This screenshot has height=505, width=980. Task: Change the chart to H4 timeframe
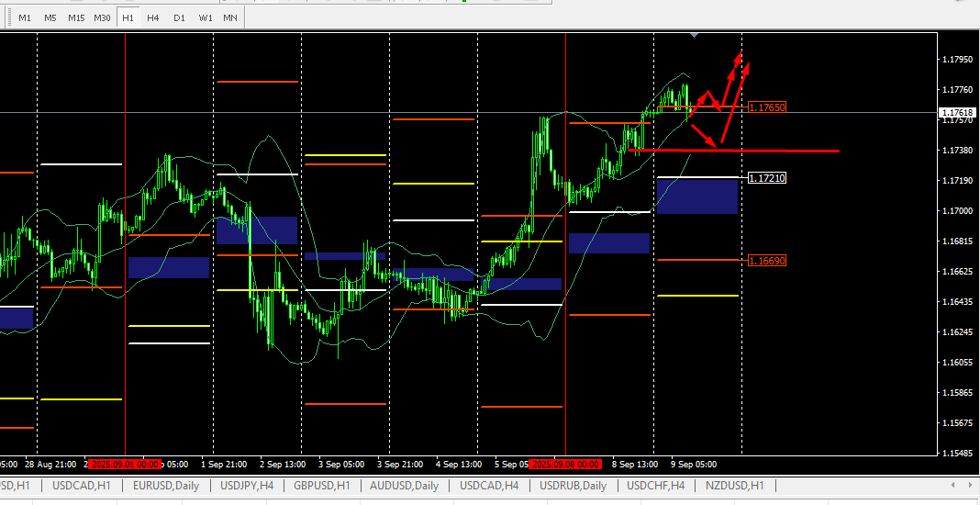153,17
